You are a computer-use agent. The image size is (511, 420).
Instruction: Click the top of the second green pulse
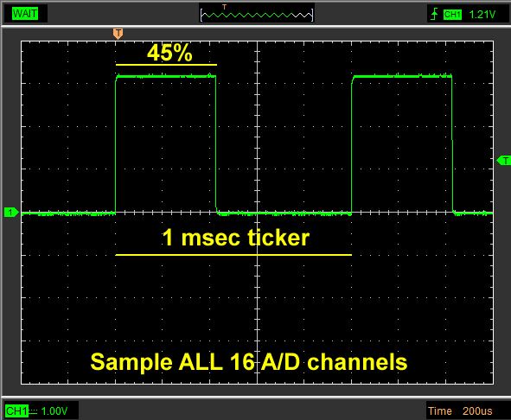coord(402,76)
